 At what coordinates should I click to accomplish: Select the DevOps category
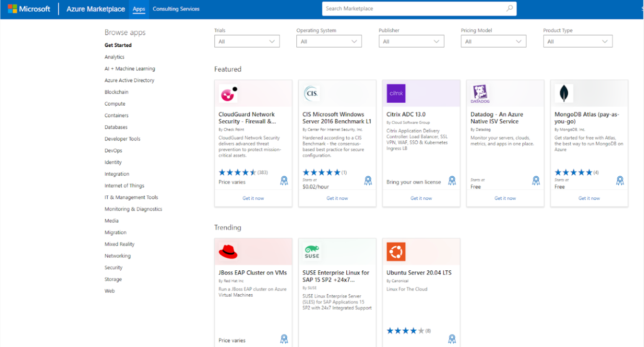pos(114,151)
